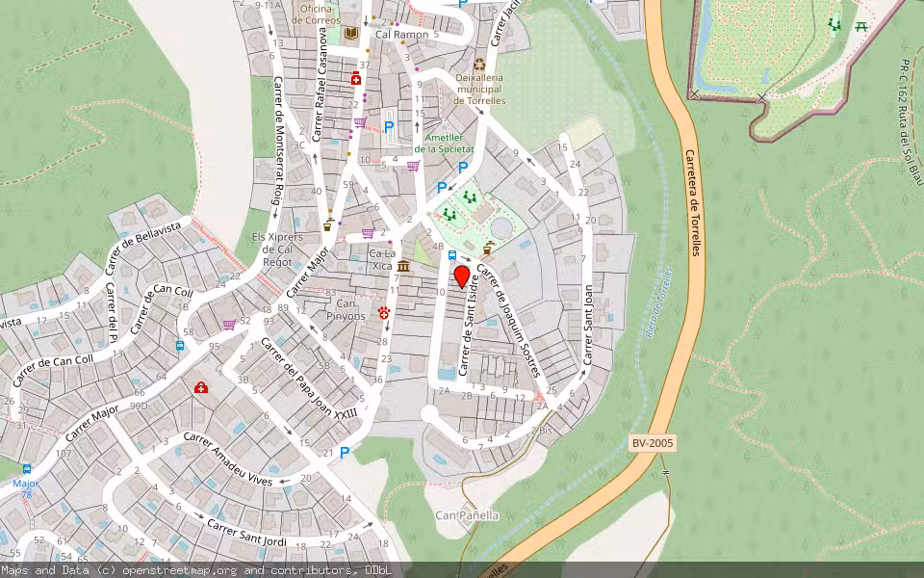Click the drinking water icon below number 40
The height and width of the screenshot is (578, 924).
coord(327,224)
